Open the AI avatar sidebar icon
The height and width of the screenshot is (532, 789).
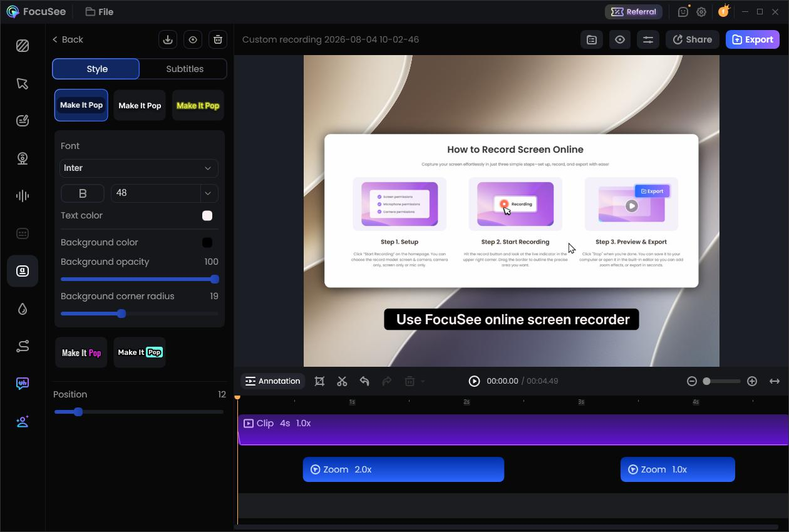pos(23,422)
